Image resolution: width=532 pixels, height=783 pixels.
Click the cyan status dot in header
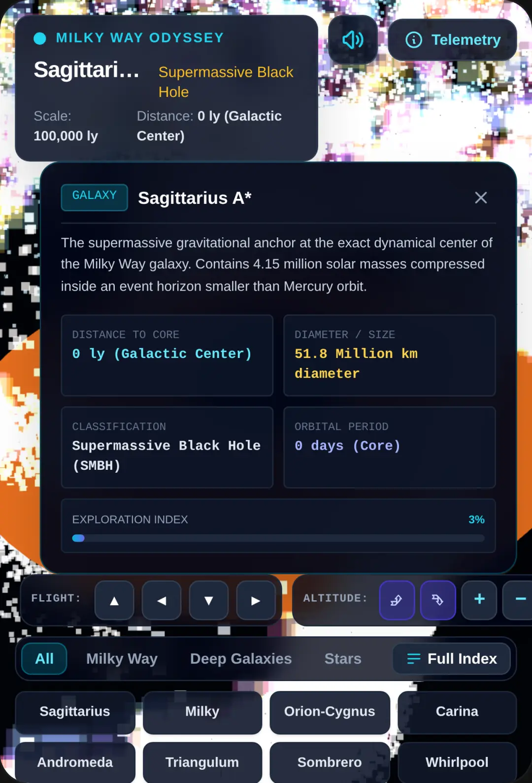(40, 38)
